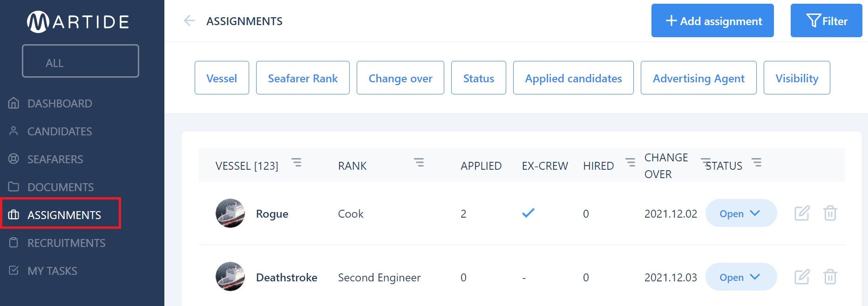Screen dimensions: 868x306
Task: Click the Deathstroke vessel name
Action: coord(286,278)
